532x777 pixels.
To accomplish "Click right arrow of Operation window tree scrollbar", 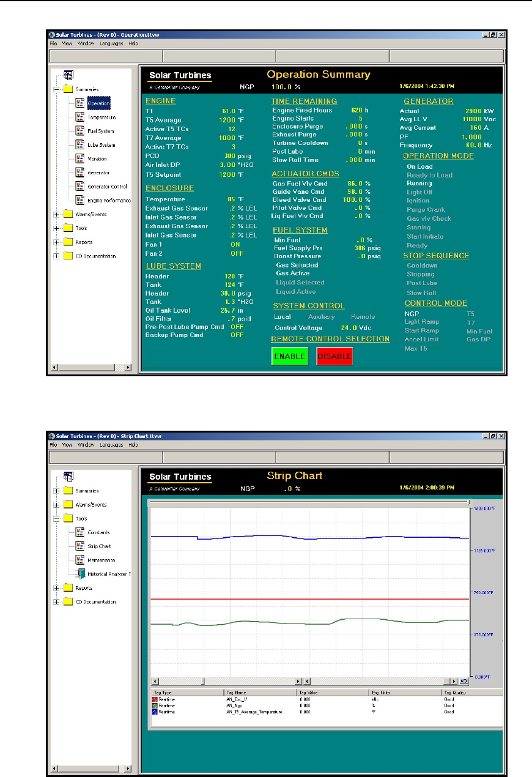I will [128, 368].
